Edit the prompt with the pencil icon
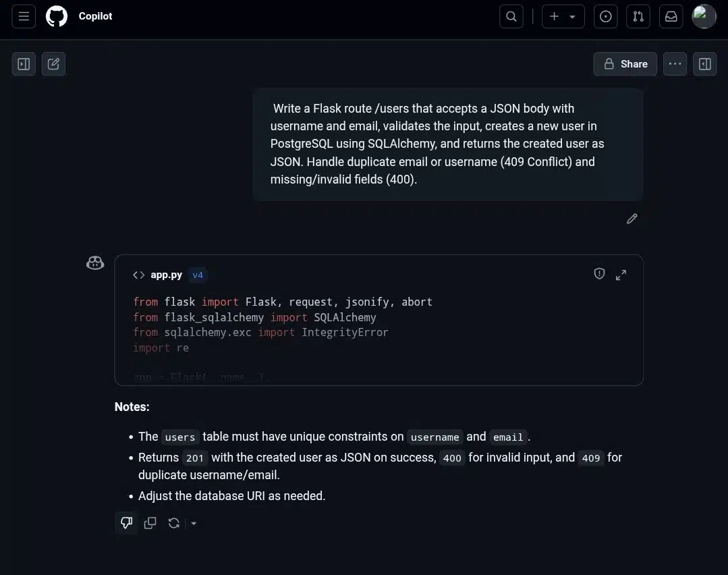The image size is (728, 575). (x=632, y=219)
